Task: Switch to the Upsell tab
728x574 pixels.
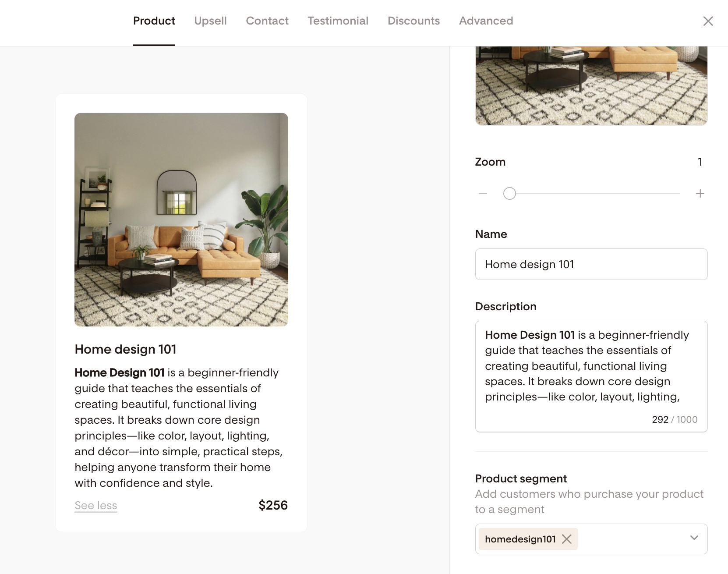Action: coord(210,21)
